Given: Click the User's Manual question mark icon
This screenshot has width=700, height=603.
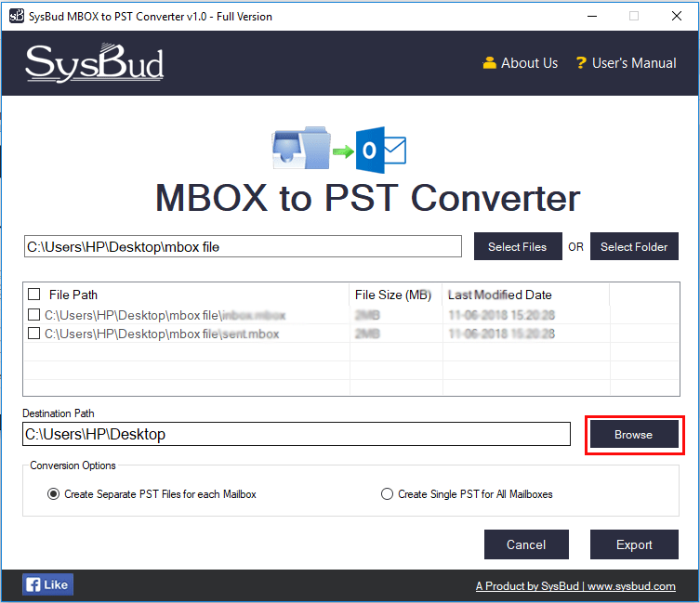Looking at the screenshot, I should (580, 63).
